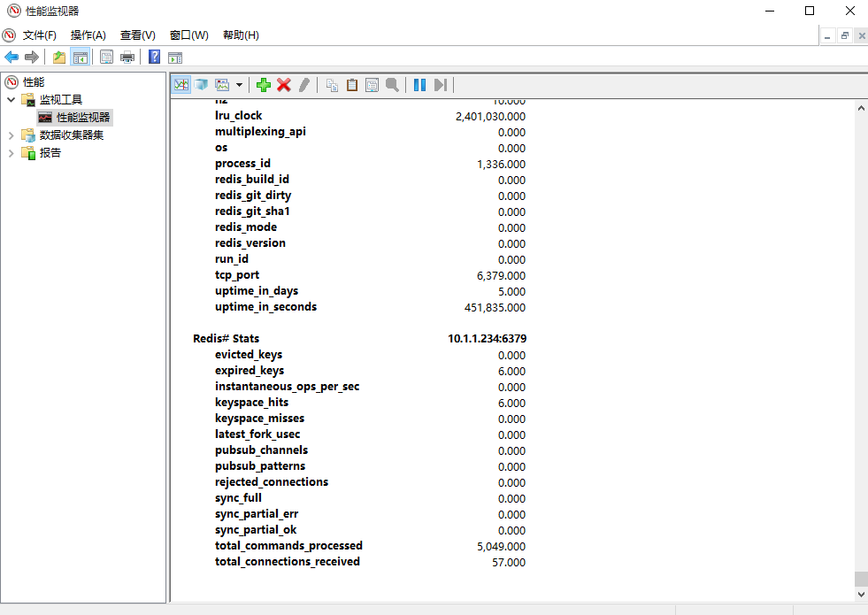
Task: Expand the 数据收集器集 node
Action: click(12, 135)
